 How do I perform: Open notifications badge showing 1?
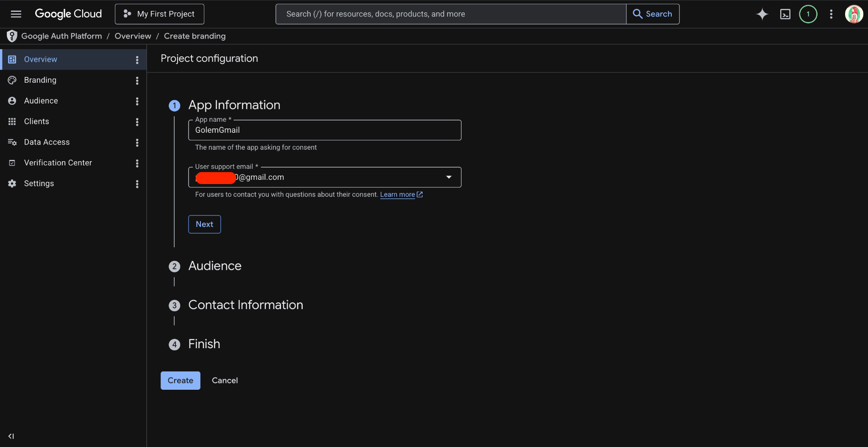808,14
